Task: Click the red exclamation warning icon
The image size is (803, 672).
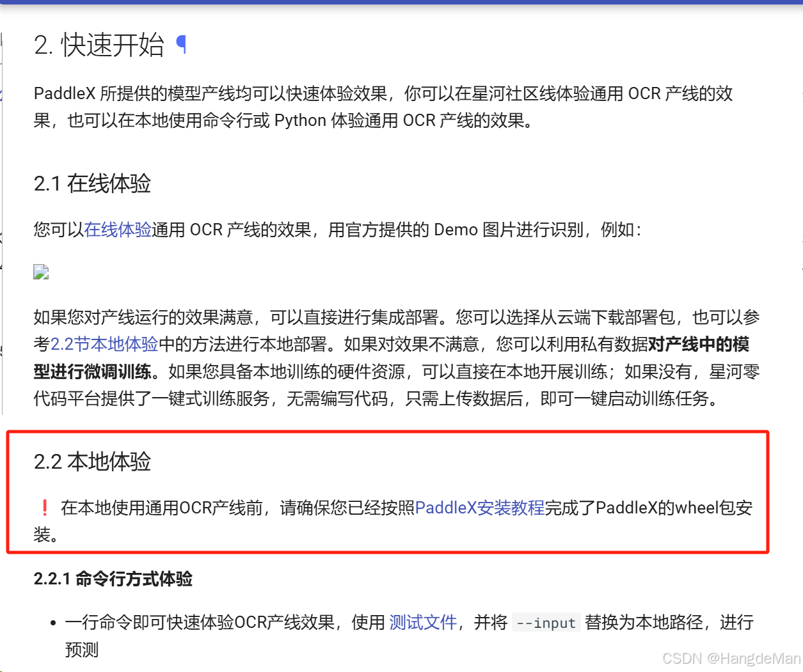Action: coord(45,507)
